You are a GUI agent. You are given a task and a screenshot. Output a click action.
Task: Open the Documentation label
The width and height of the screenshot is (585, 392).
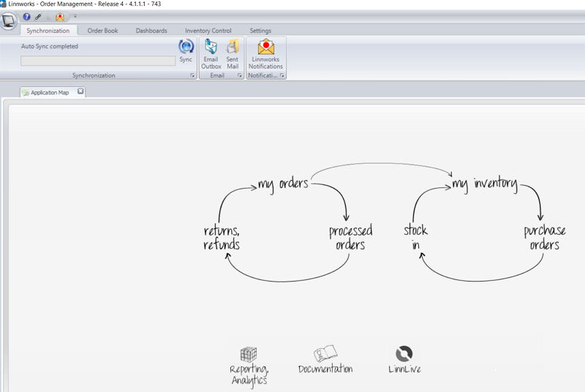[x=325, y=369]
